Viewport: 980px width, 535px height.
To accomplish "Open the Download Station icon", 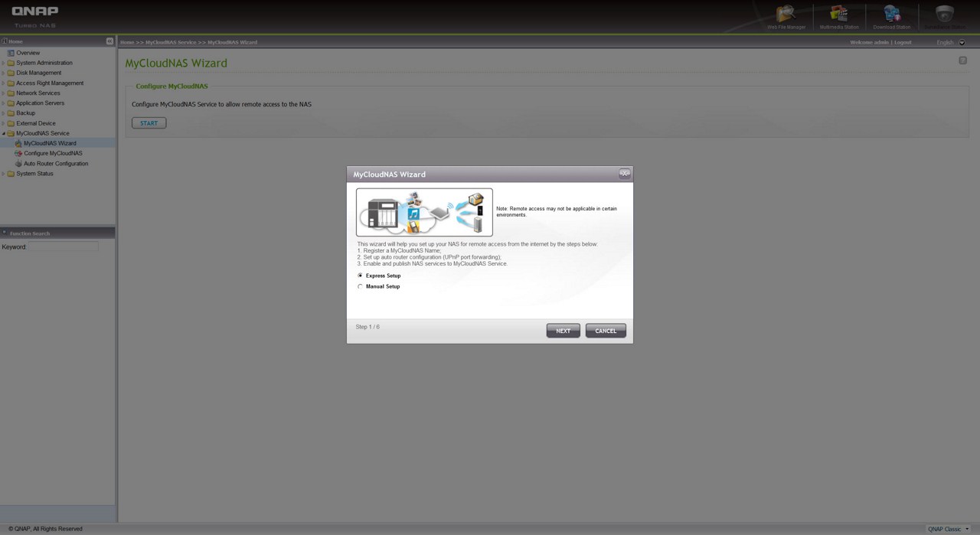I will (892, 16).
